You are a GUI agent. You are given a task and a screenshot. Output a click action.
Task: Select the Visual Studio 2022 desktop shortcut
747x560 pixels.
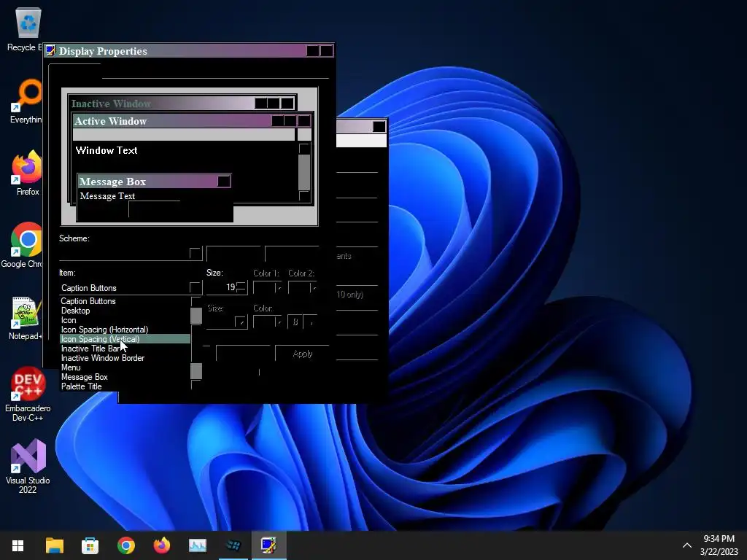pos(28,467)
